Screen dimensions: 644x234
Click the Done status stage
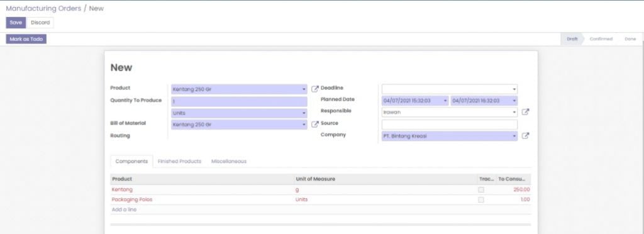coord(630,39)
